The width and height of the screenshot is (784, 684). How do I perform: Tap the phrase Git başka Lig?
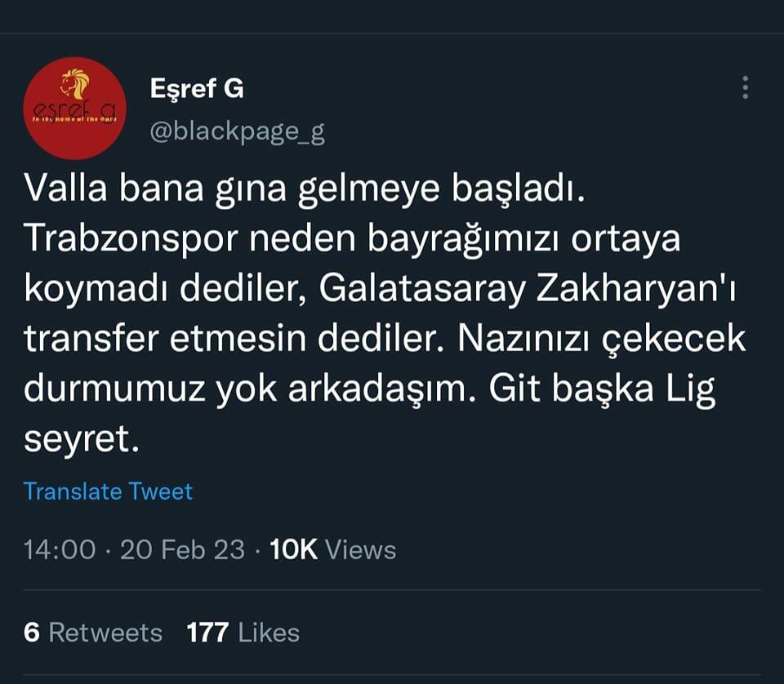click(602, 391)
